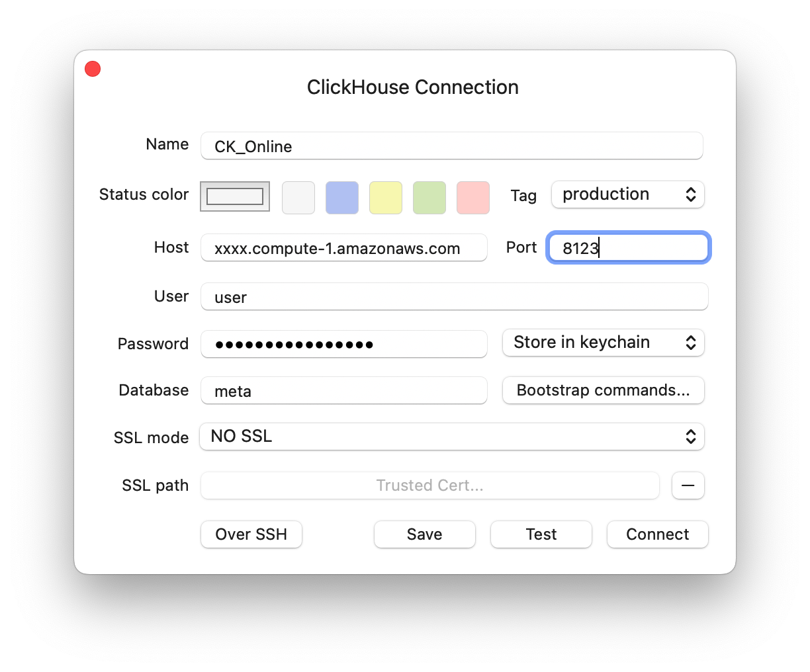Open the Over SSH settings
810x672 pixels.
(x=251, y=534)
